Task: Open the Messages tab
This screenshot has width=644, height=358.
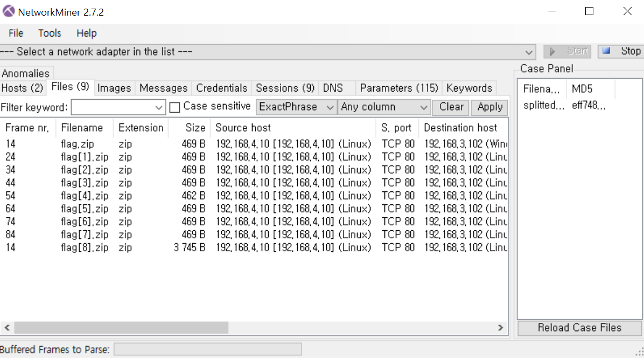Action: click(x=164, y=88)
